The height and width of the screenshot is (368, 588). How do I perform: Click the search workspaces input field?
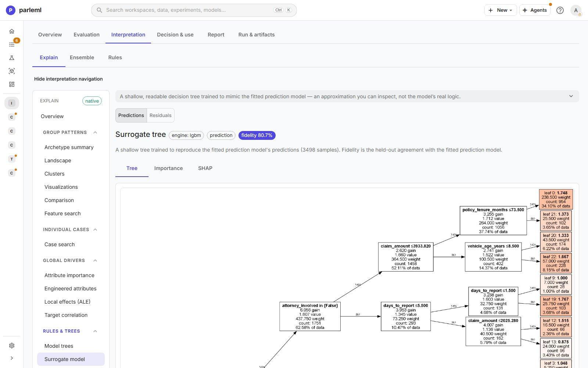[x=194, y=10]
